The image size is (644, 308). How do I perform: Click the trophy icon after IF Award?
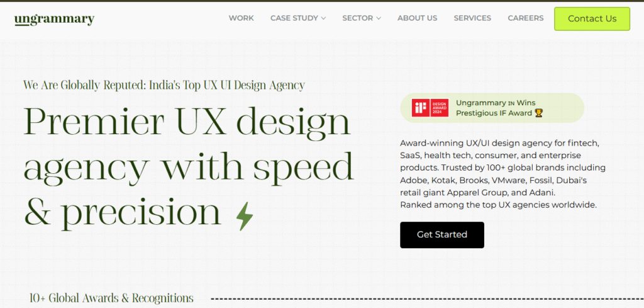(538, 113)
